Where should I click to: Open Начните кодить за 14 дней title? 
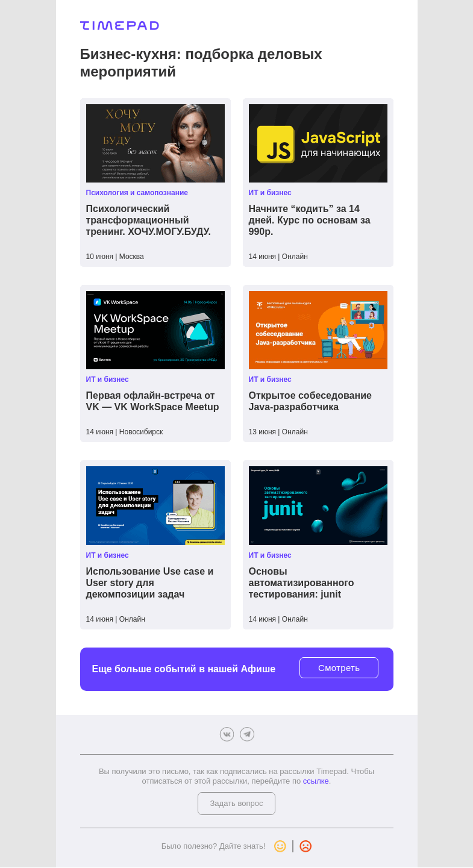[310, 220]
